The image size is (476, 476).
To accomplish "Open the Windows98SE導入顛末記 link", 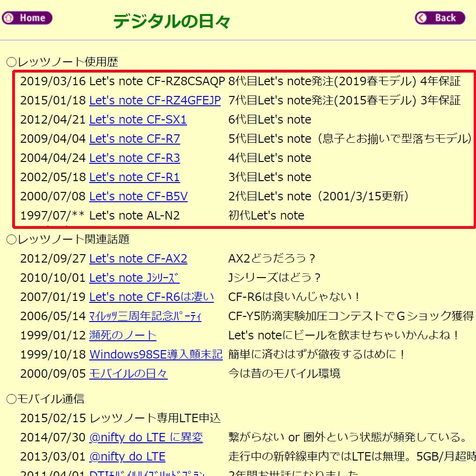I will point(156,354).
